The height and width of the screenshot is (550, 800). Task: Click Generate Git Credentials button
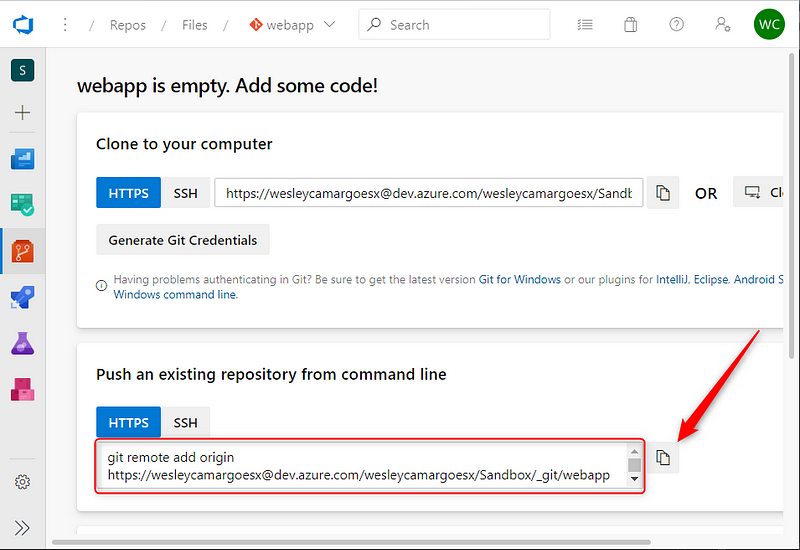click(183, 240)
